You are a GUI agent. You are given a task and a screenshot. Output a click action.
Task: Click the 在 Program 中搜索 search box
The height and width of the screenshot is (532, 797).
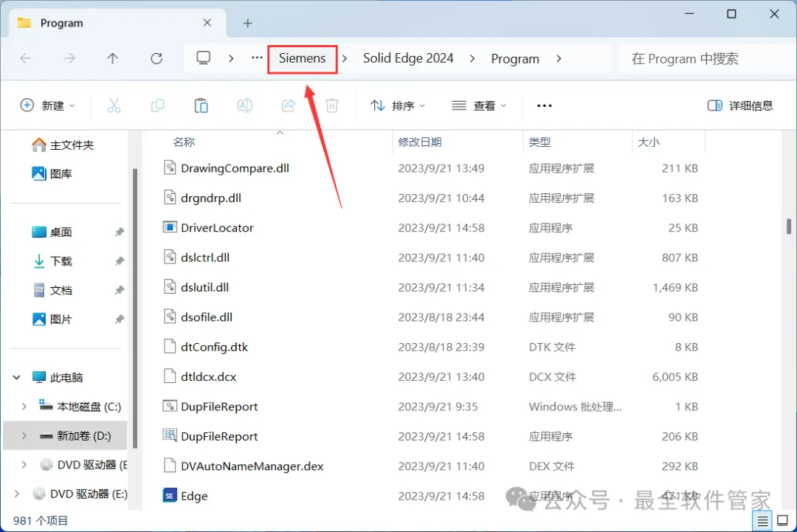coord(705,59)
